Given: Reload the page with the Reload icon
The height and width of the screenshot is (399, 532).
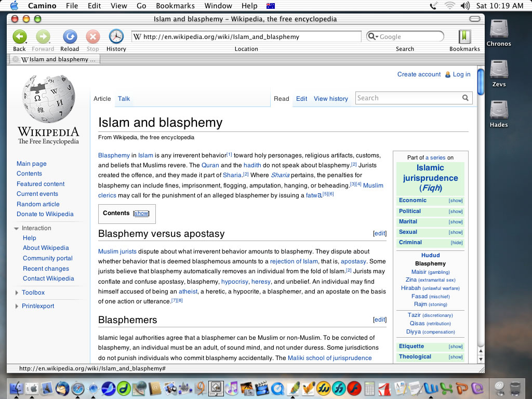Looking at the screenshot, I should point(70,37).
